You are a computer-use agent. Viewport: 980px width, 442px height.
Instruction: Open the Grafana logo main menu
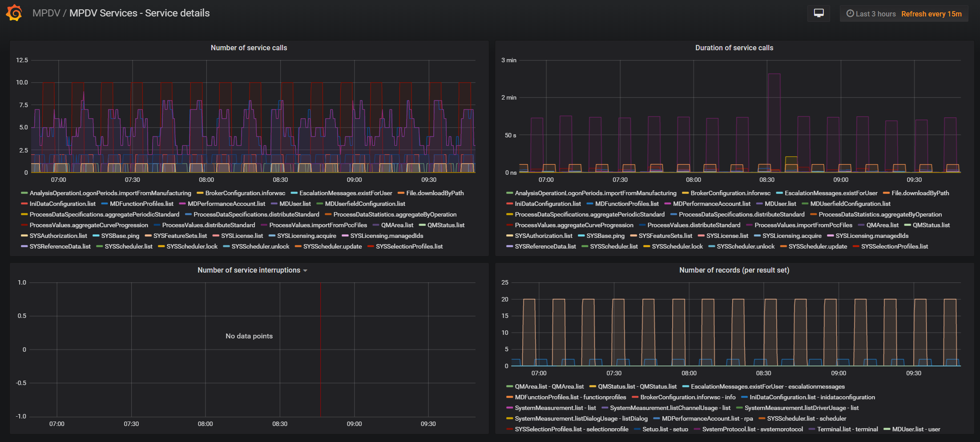pos(14,13)
